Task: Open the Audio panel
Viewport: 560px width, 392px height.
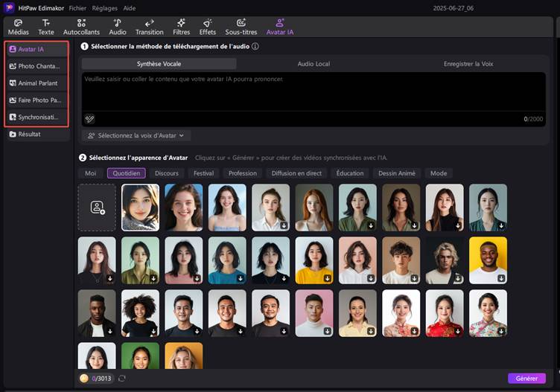Action: pos(118,27)
